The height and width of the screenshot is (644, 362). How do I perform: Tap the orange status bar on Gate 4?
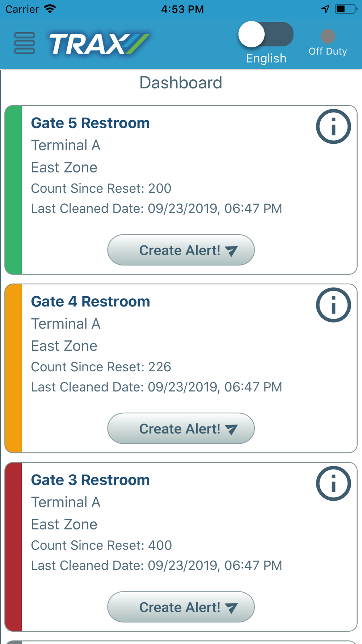pyautogui.click(x=14, y=368)
